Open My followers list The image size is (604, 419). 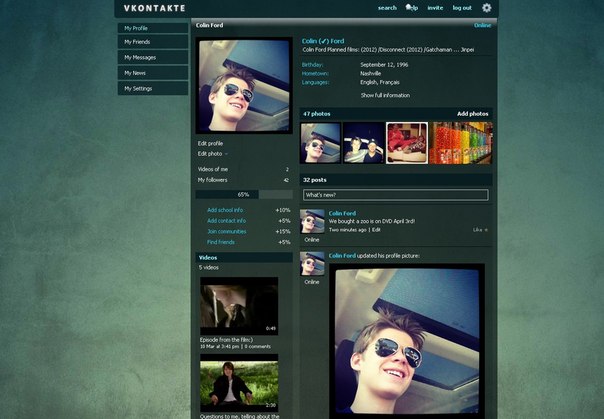tap(212, 180)
